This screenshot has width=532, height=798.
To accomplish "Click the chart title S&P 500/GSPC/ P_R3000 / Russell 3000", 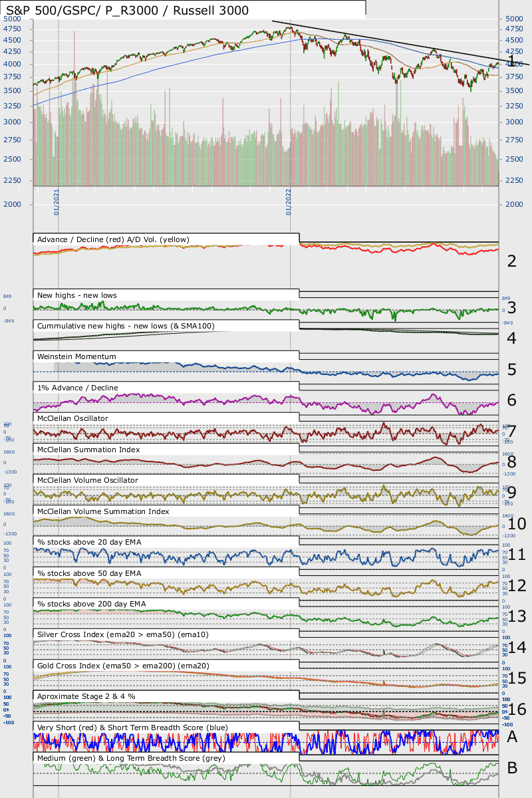I will 127,10.
